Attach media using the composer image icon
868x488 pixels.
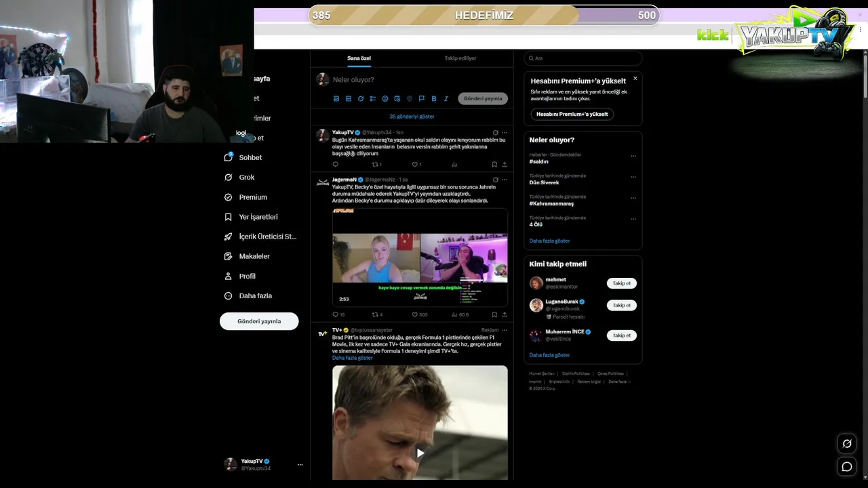(x=336, y=99)
